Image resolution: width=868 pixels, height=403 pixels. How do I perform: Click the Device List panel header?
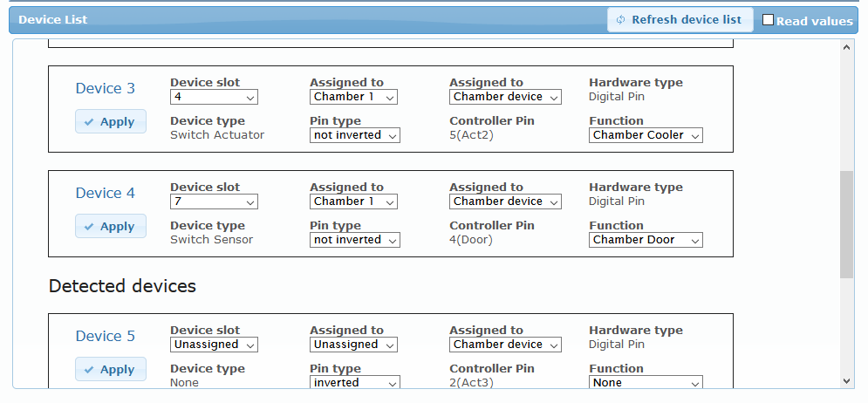pos(262,20)
